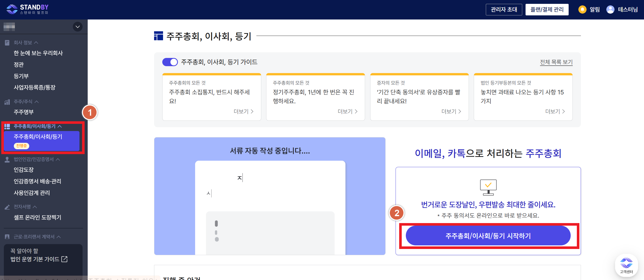Click the 근로·프리랜서 계약서 section icon
The width and height of the screenshot is (644, 280).
(x=7, y=237)
